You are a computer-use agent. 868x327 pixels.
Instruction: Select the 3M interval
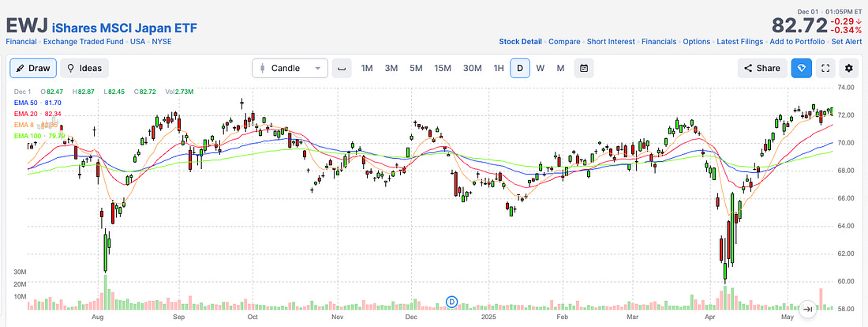click(391, 68)
